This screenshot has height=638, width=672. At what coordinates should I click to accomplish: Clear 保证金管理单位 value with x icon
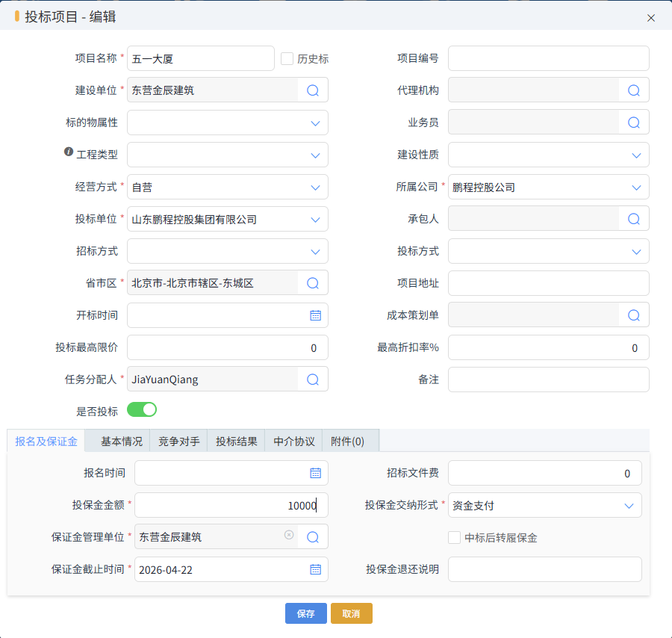click(289, 535)
